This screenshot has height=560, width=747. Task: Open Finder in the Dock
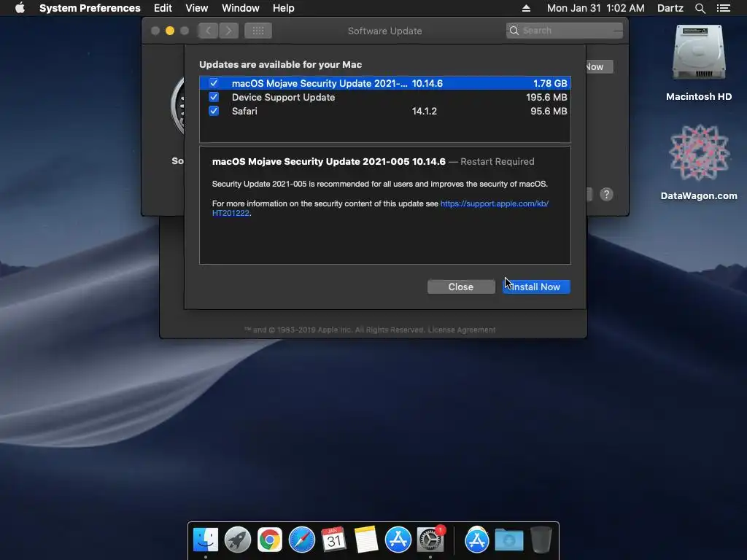(206, 540)
